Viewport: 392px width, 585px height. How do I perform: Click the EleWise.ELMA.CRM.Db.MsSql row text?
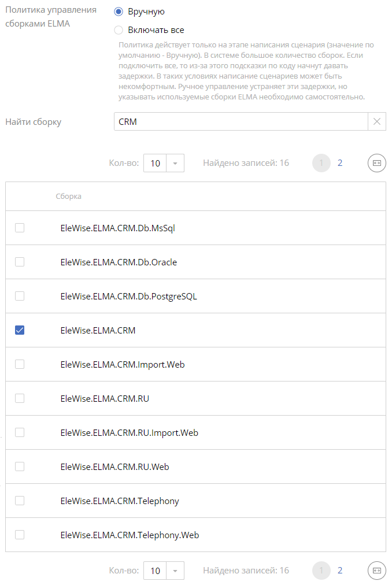pos(117,228)
